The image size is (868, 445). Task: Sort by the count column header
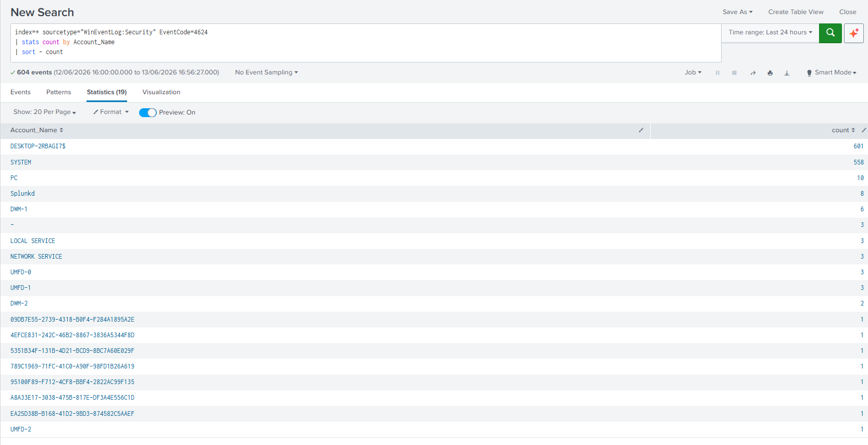click(843, 130)
